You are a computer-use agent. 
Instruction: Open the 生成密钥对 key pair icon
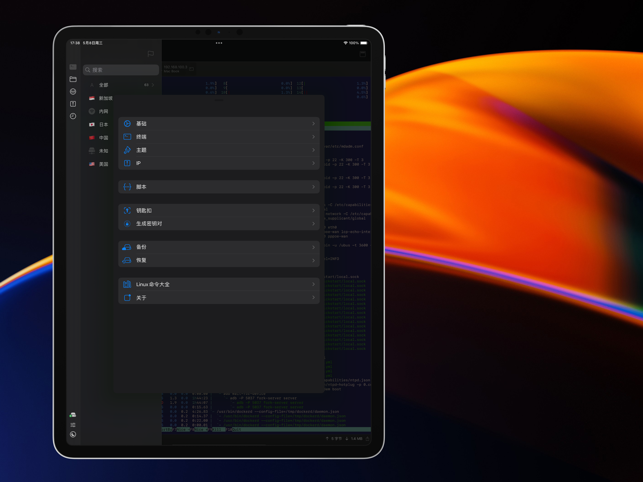point(127,224)
